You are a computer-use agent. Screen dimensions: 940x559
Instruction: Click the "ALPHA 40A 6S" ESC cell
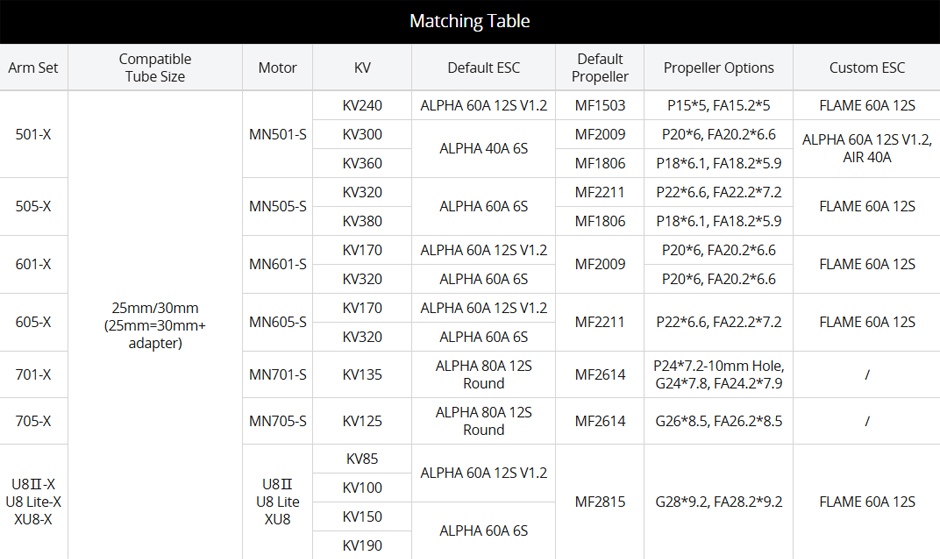pyautogui.click(x=483, y=149)
